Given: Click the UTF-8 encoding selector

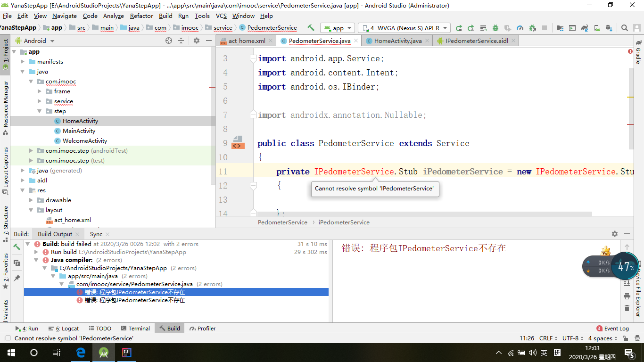Looking at the screenshot, I should coord(573,338).
